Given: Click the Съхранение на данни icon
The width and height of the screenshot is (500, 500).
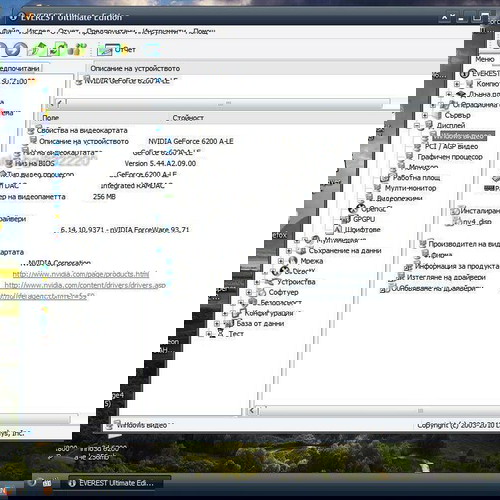Looking at the screenshot, I should 301,251.
